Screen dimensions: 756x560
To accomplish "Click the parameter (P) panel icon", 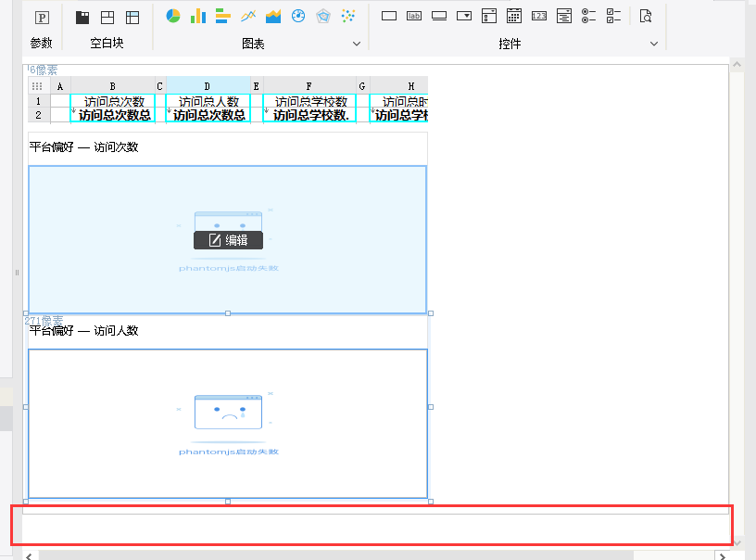I will point(41,18).
